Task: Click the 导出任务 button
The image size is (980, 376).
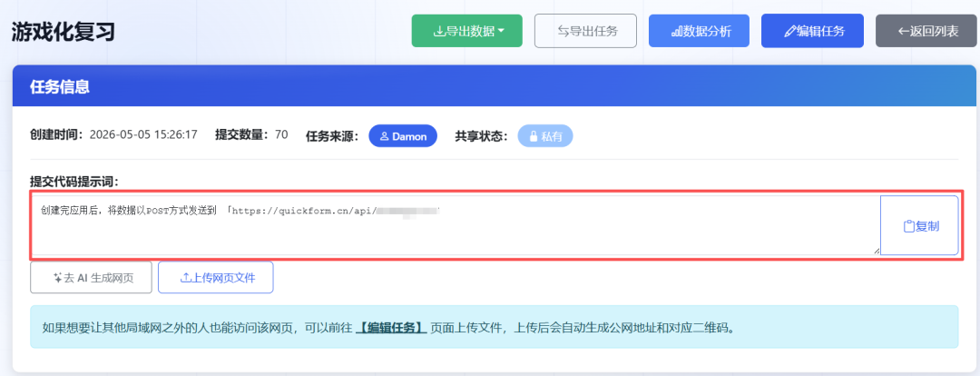Action: point(585,31)
